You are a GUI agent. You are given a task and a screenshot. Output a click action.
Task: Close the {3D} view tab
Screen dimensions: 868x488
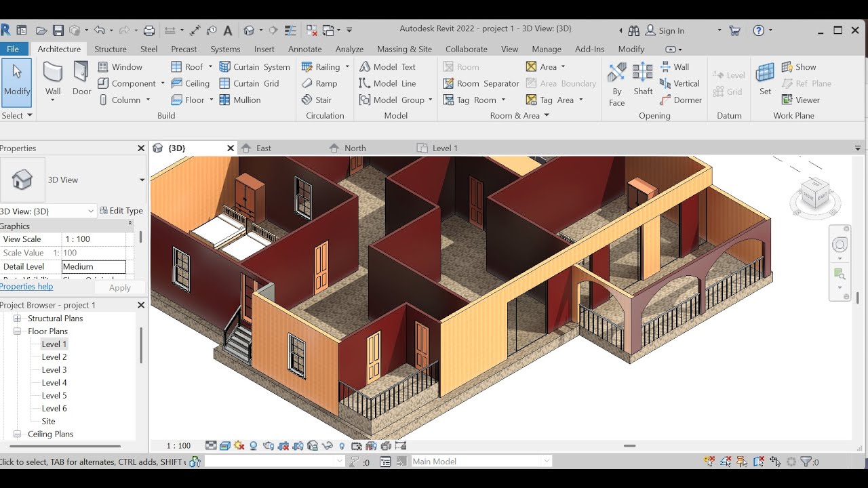tap(231, 148)
